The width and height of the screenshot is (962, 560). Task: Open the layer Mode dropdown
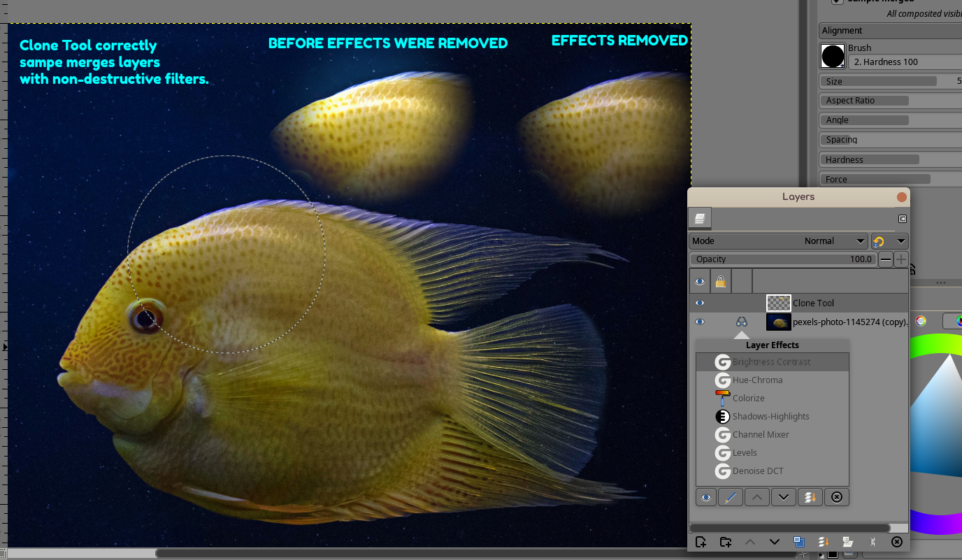(778, 241)
